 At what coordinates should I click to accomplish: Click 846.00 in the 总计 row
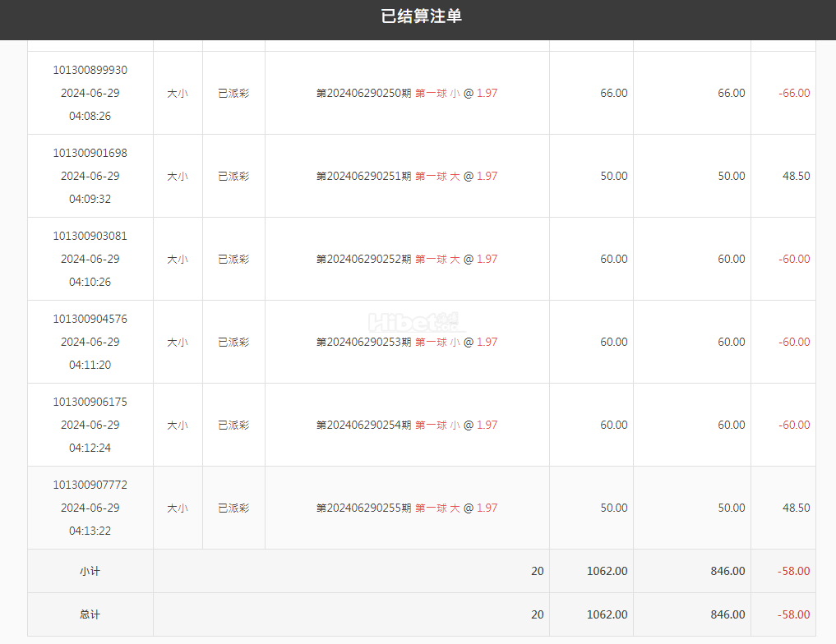[x=727, y=615]
